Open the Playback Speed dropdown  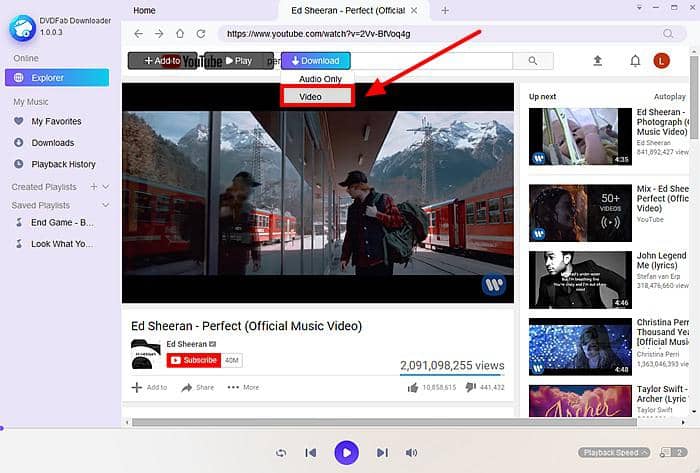coord(614,453)
